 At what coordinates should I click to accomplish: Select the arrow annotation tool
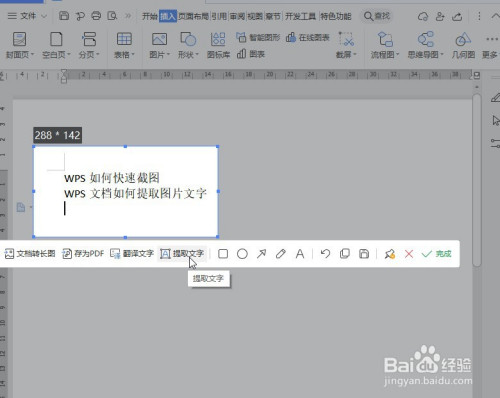pyautogui.click(x=262, y=254)
